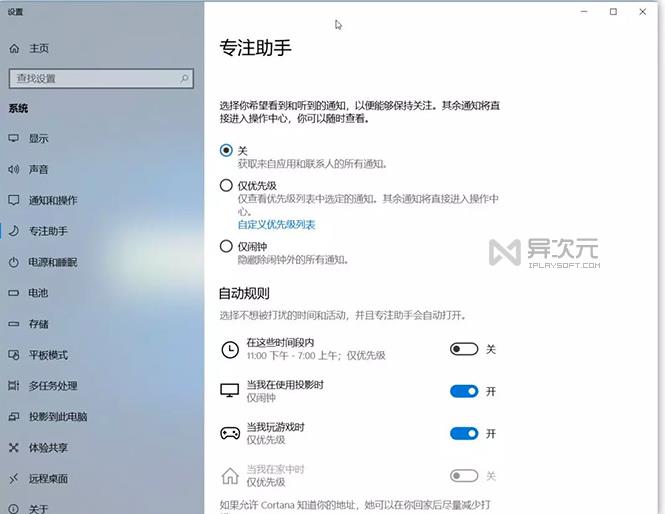Select the 仅闹钟 radio button
This screenshot has height=514, width=665.
point(226,246)
